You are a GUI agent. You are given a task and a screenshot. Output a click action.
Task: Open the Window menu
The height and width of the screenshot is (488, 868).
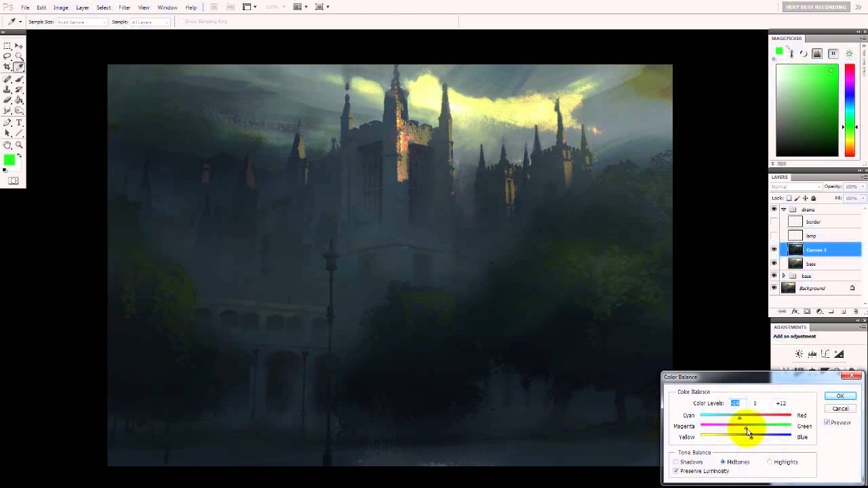click(167, 7)
